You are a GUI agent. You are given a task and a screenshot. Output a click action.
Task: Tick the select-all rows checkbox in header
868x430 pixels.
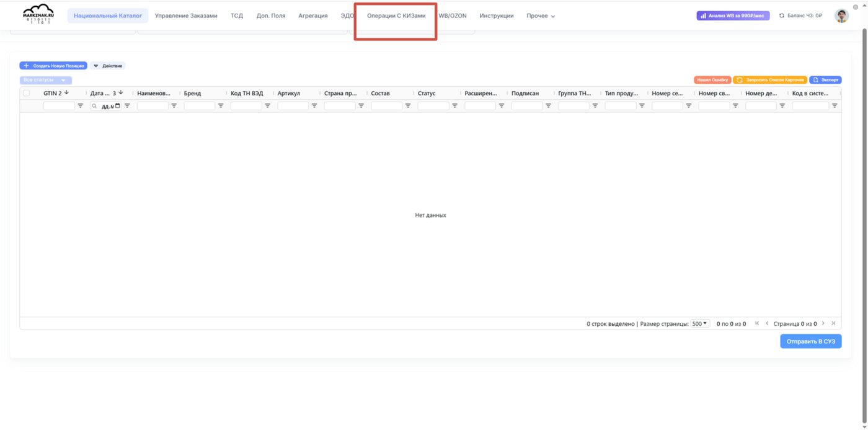[26, 93]
